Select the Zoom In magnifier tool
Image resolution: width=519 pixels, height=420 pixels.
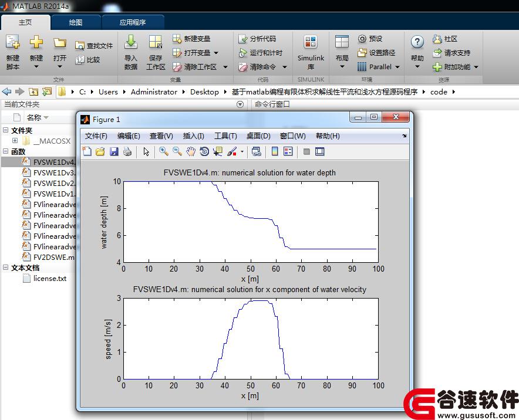tap(164, 151)
